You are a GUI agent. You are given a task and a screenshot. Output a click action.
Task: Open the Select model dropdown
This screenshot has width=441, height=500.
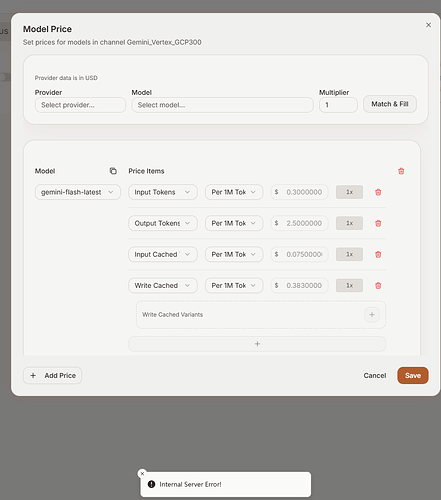(x=222, y=105)
